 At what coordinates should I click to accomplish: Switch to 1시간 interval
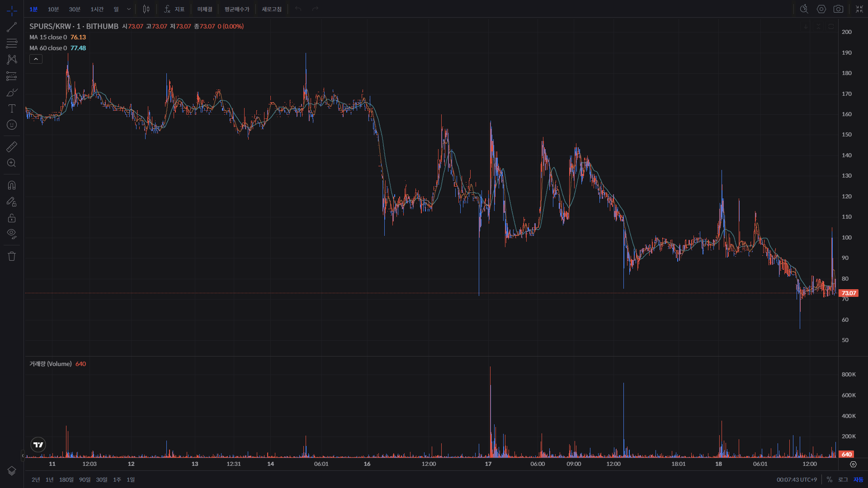pyautogui.click(x=97, y=9)
